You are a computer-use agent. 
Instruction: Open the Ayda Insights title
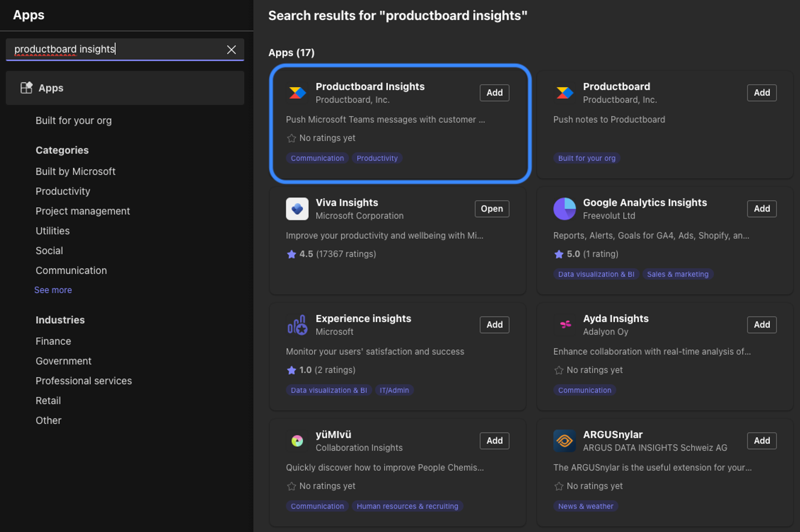tap(616, 318)
